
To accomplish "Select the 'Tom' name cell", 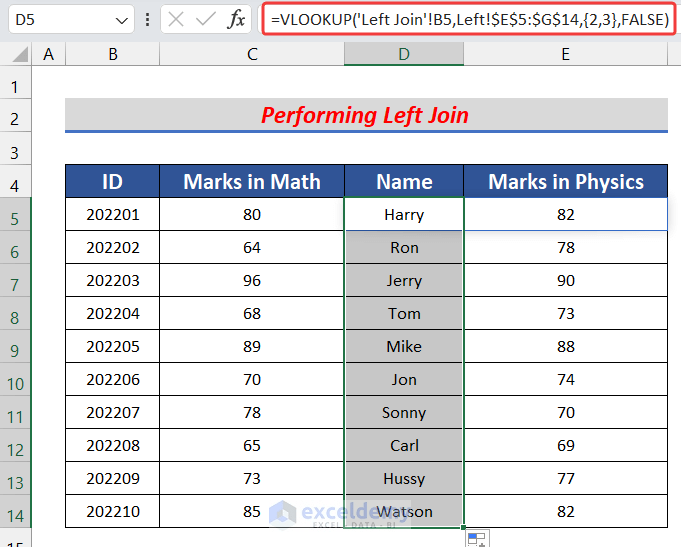I will tap(404, 313).
